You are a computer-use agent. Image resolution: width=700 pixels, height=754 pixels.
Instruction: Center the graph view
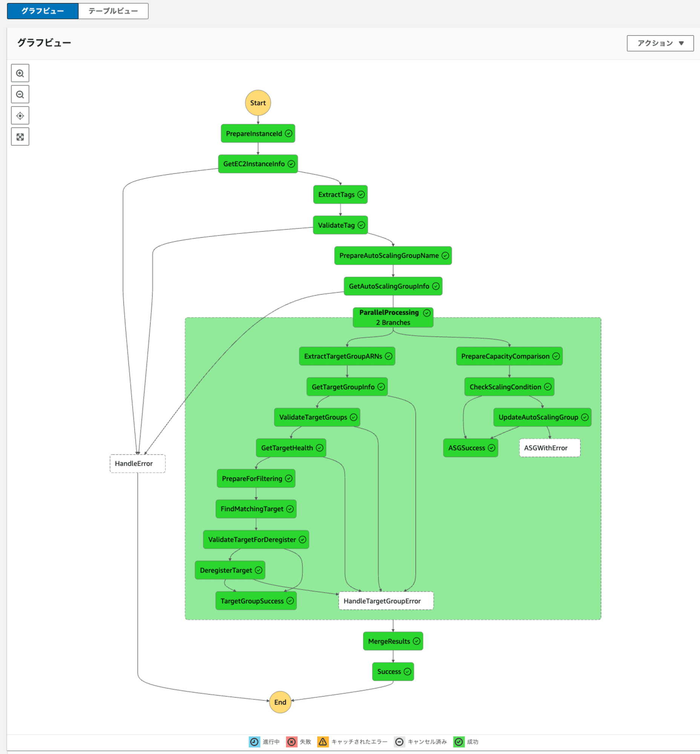tap(20, 116)
